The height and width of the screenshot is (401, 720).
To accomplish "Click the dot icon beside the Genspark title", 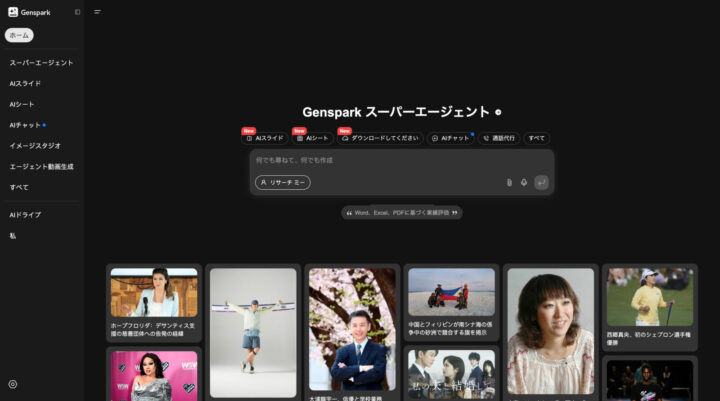I will point(498,112).
